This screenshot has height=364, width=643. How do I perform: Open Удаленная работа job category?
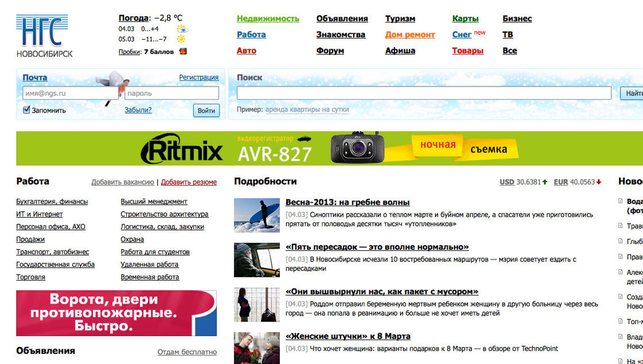[x=149, y=264]
